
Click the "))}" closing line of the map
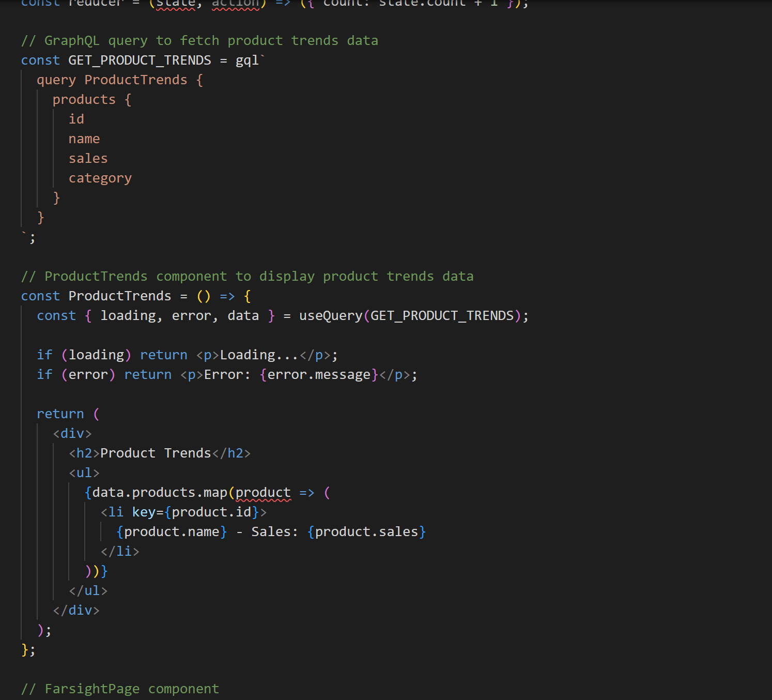tap(96, 571)
